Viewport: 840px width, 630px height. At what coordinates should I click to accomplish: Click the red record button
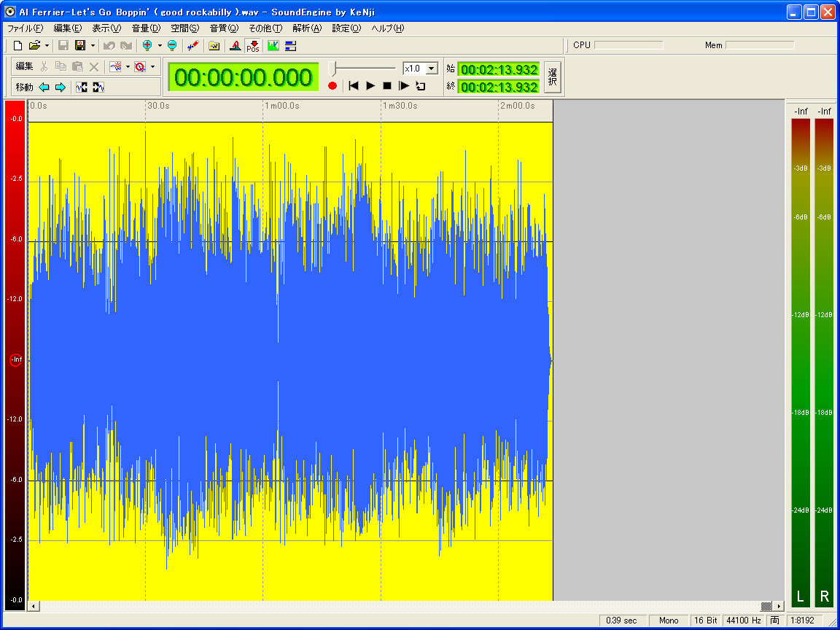point(332,86)
